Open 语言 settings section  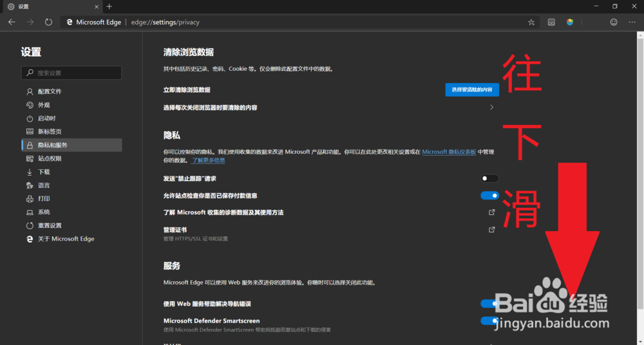coord(71,185)
